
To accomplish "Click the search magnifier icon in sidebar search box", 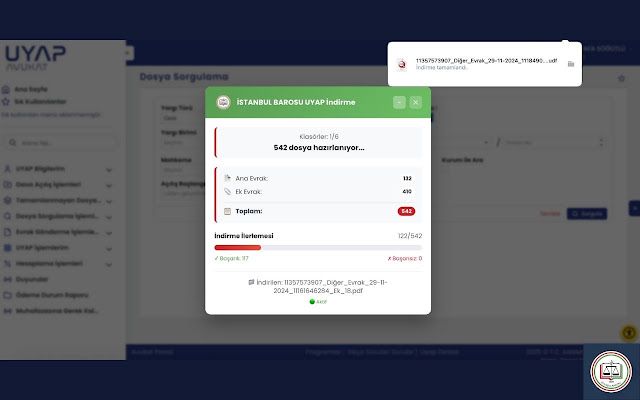I will point(13,142).
